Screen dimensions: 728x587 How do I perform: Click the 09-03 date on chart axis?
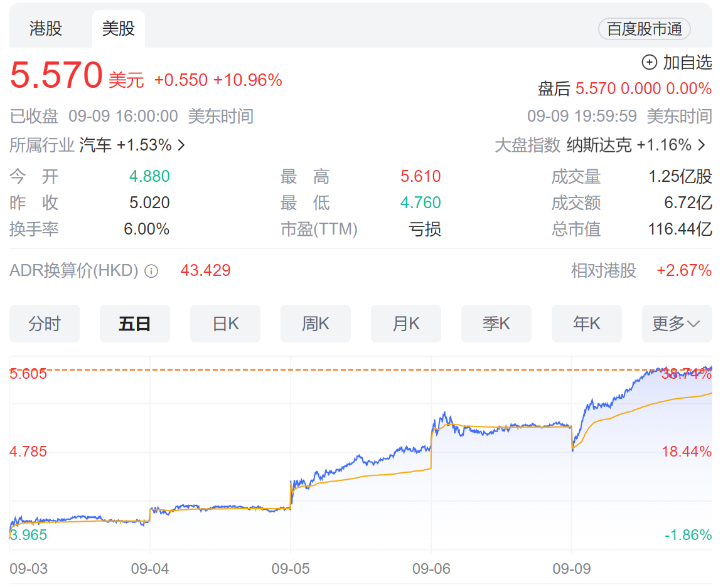29,569
